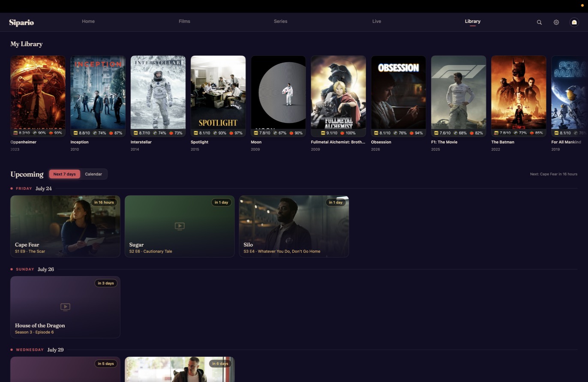Click the "S2 E6 · Cautionary Tale" episode text
This screenshot has width=588, height=382.
(150, 251)
